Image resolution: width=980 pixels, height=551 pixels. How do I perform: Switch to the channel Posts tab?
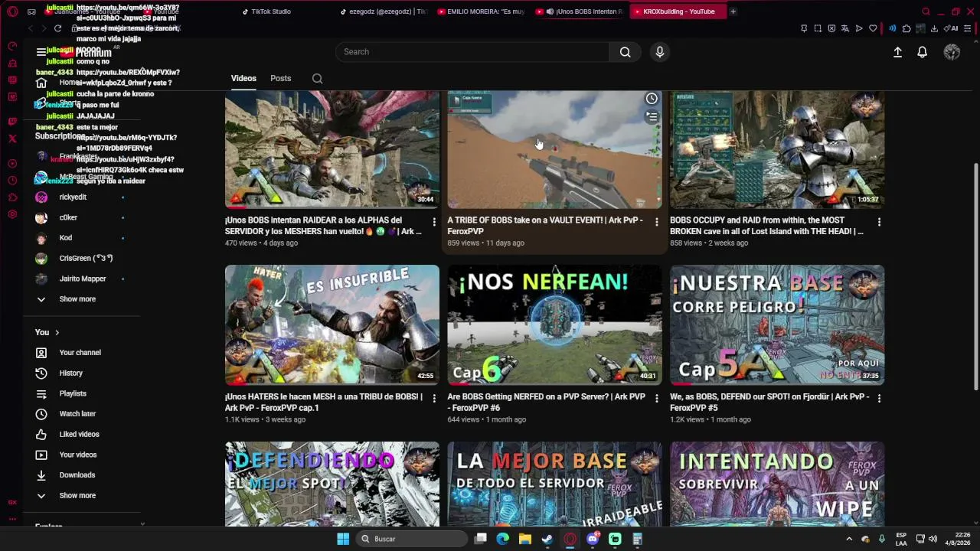pyautogui.click(x=280, y=79)
